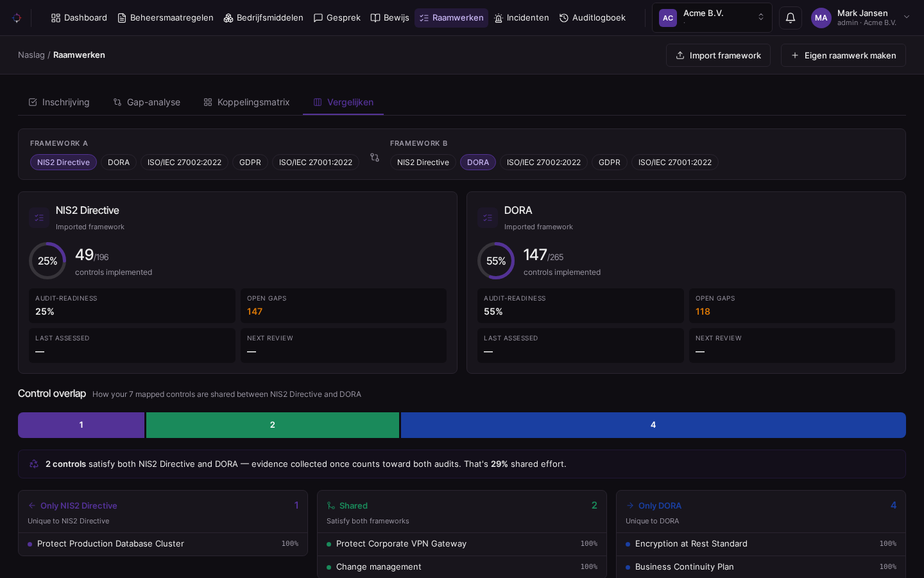Pick ISO/IEC 27001:2022 for Framework B
Image resolution: width=924 pixels, height=578 pixels.
(x=675, y=162)
